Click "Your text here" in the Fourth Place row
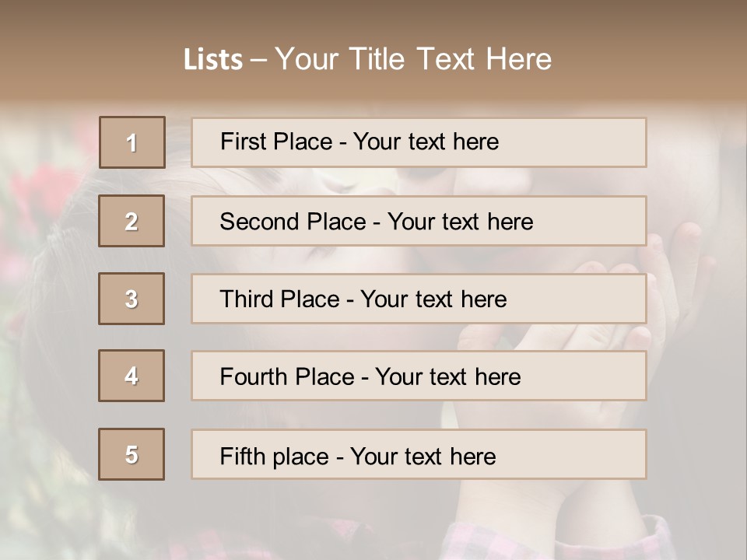 pos(447,377)
